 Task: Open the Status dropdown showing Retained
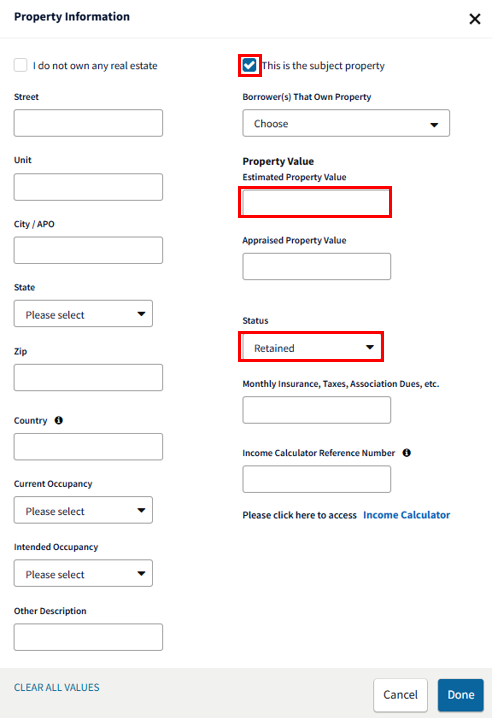[x=311, y=347]
